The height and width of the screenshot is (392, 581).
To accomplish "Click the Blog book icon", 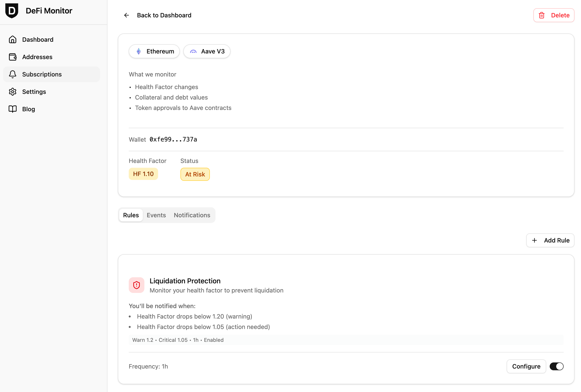I will [x=13, y=109].
